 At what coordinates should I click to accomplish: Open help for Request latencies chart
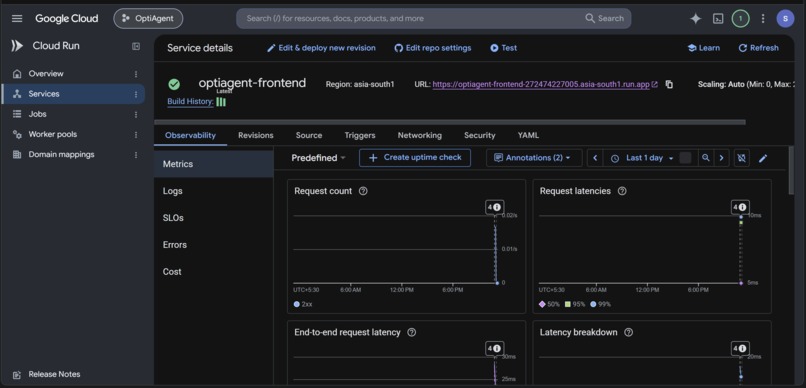tap(622, 191)
